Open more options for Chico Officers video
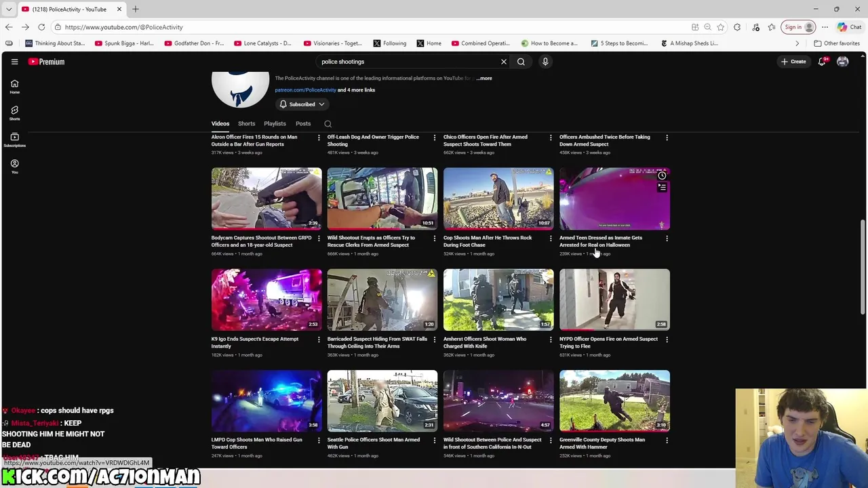868x488 pixels. 551,138
